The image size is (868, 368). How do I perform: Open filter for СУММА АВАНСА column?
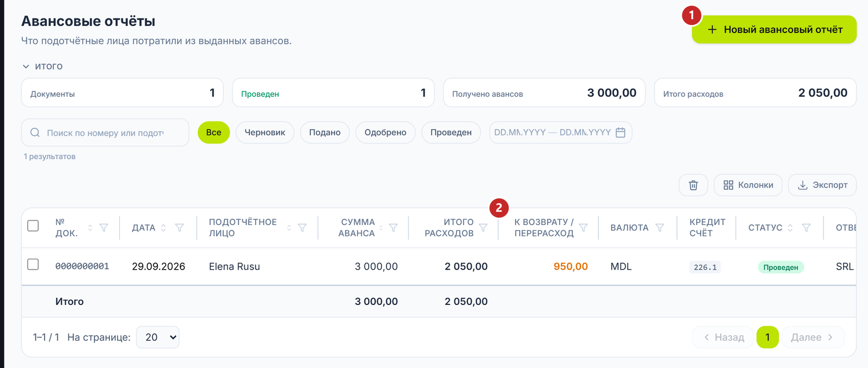393,228
